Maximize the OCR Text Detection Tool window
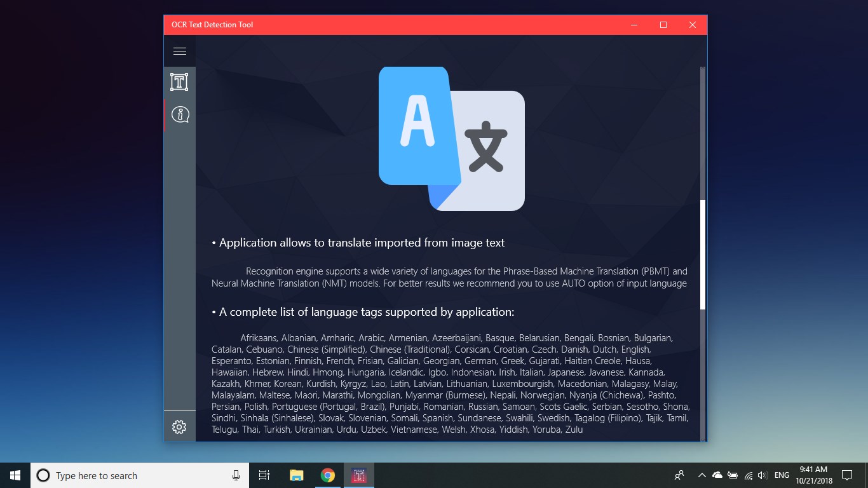The width and height of the screenshot is (868, 488). point(663,25)
